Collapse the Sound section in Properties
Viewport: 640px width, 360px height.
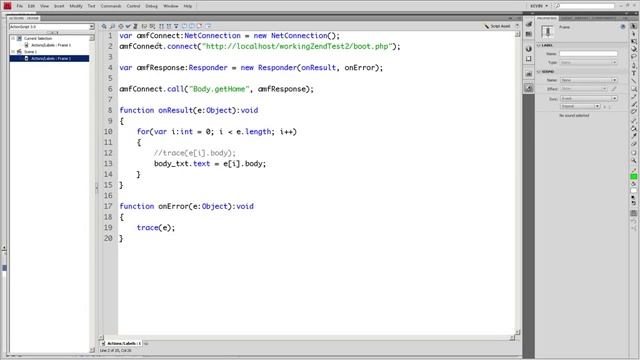point(539,71)
